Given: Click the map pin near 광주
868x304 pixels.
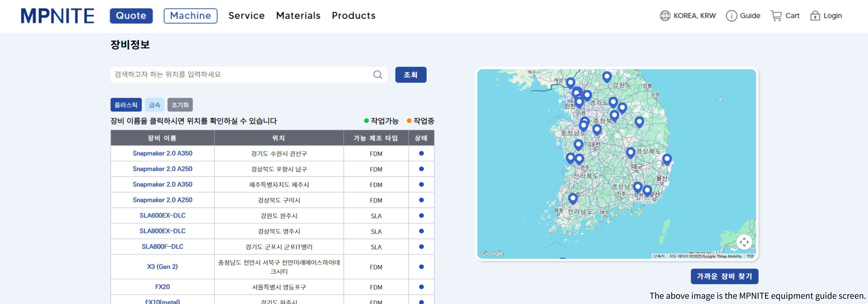Looking at the screenshot, I should point(573,199).
